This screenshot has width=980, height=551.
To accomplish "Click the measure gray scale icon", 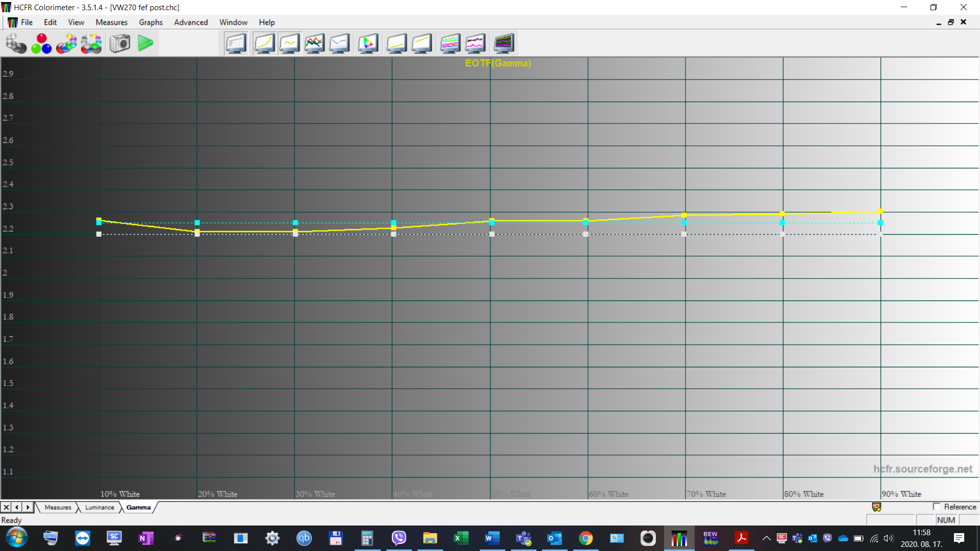I will tap(16, 43).
